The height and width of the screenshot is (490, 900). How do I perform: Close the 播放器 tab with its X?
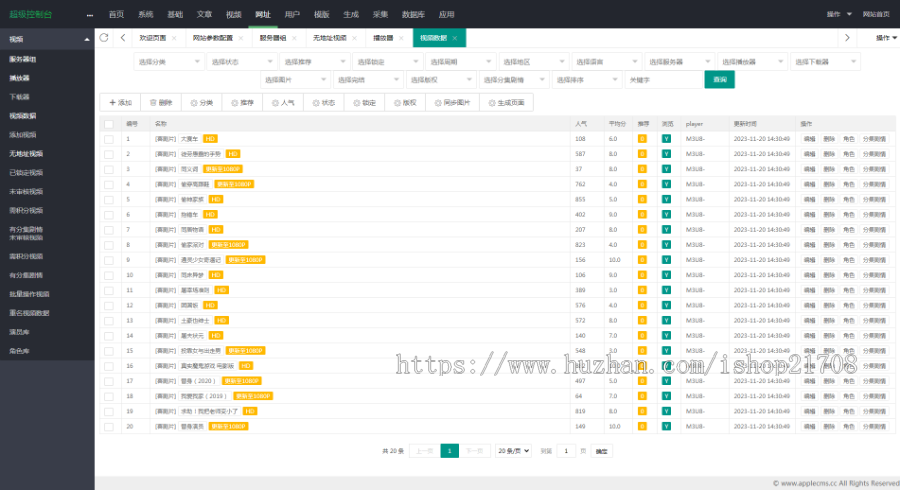(401, 38)
